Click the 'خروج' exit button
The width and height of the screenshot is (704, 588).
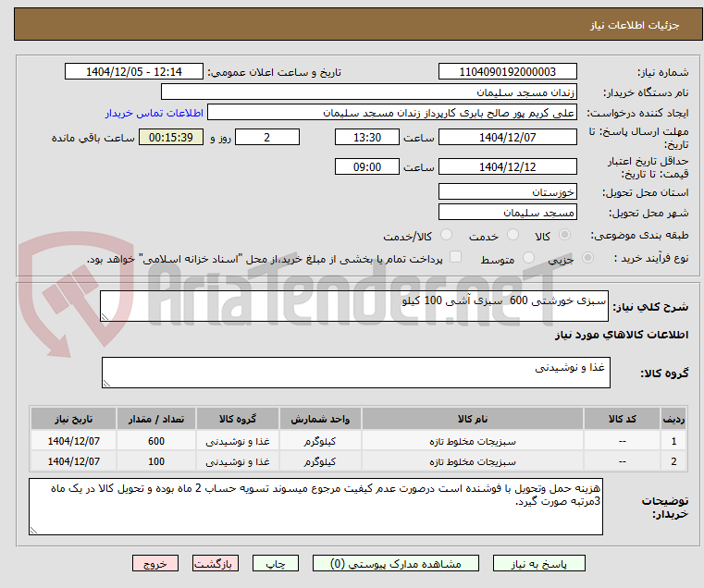point(155,563)
